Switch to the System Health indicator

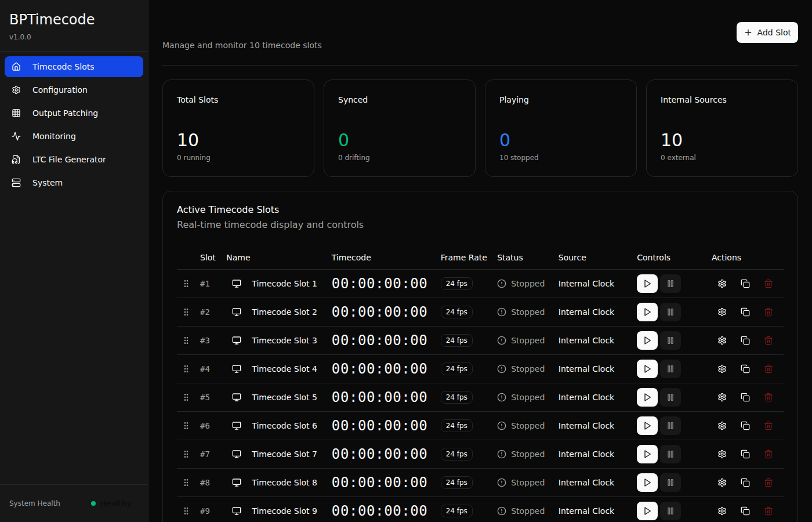pos(94,503)
